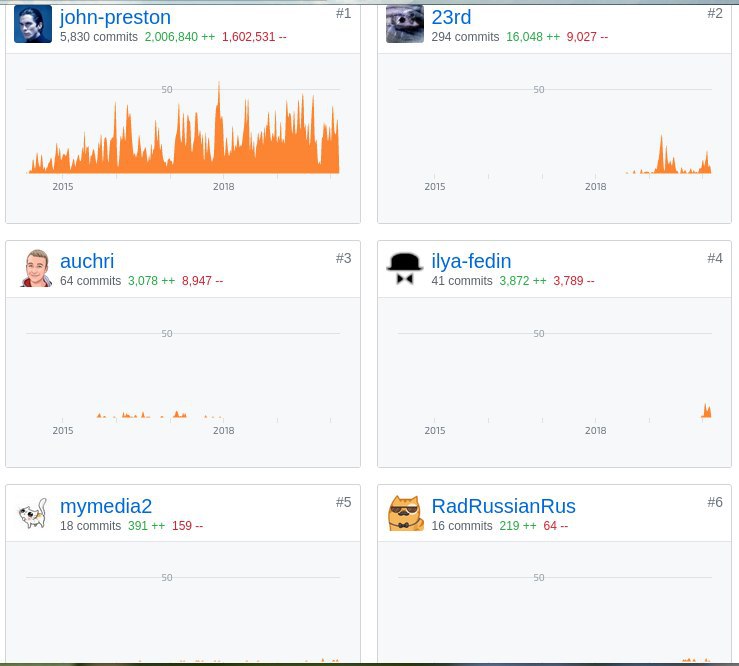Open mymedia2's cat avatar
739x666 pixels.
click(33, 513)
